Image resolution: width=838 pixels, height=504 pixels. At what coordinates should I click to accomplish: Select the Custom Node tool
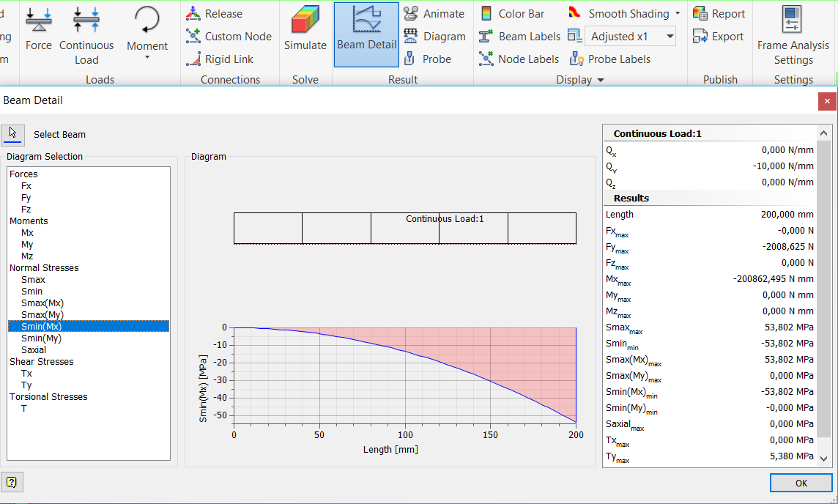[229, 37]
